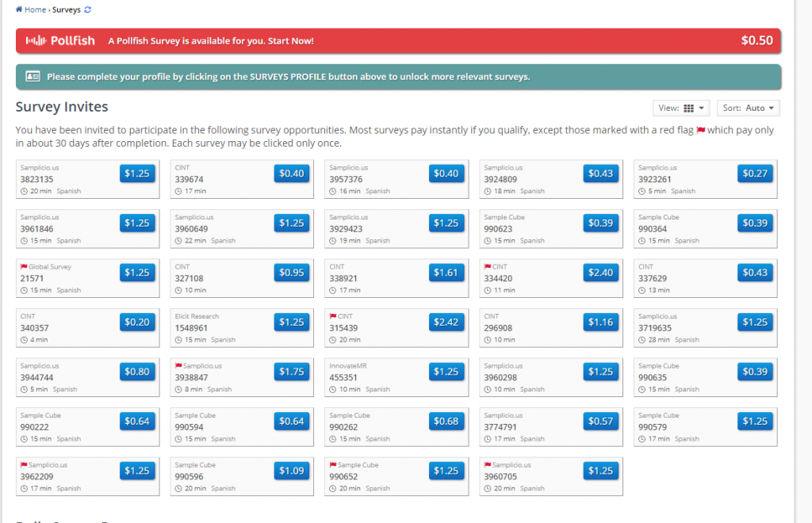Click red flag icon on Samplicio.us 3938847

178,365
